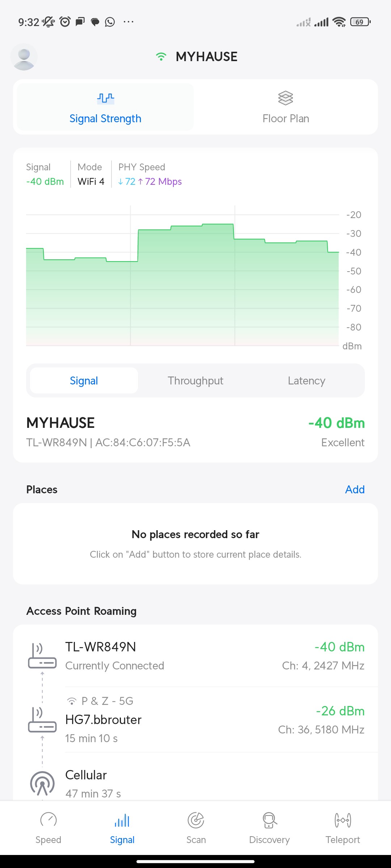Tap the MYHAUSE network title
The height and width of the screenshot is (868, 391).
[x=206, y=57]
